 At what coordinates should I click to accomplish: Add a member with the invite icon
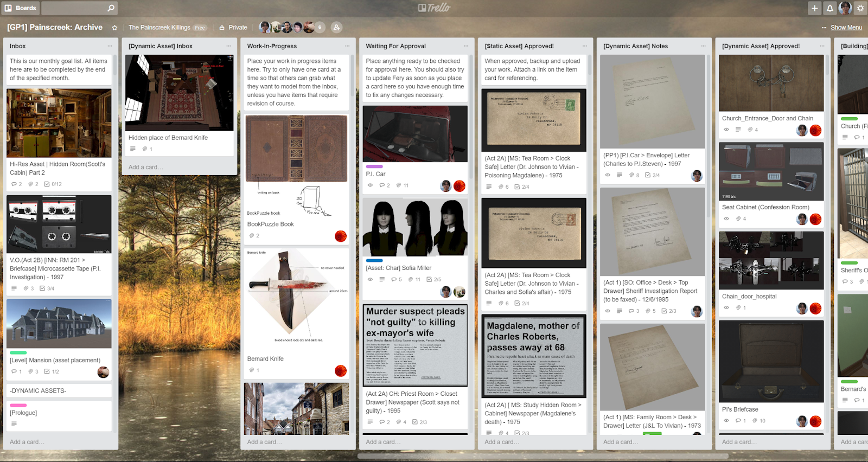click(337, 27)
